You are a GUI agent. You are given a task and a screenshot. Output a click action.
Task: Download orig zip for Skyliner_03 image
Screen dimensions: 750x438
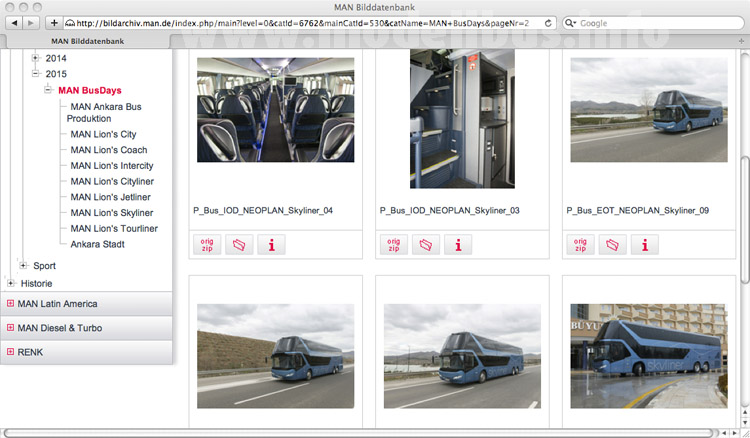[394, 245]
